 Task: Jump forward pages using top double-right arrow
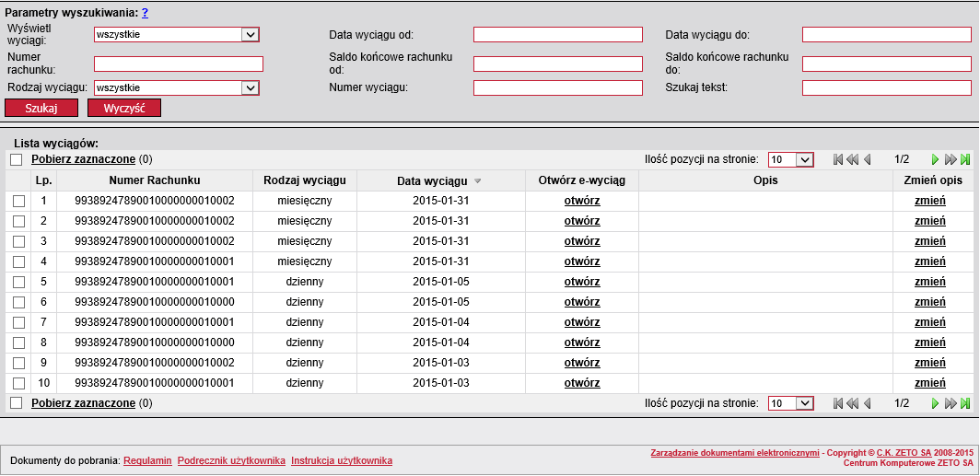point(951,159)
